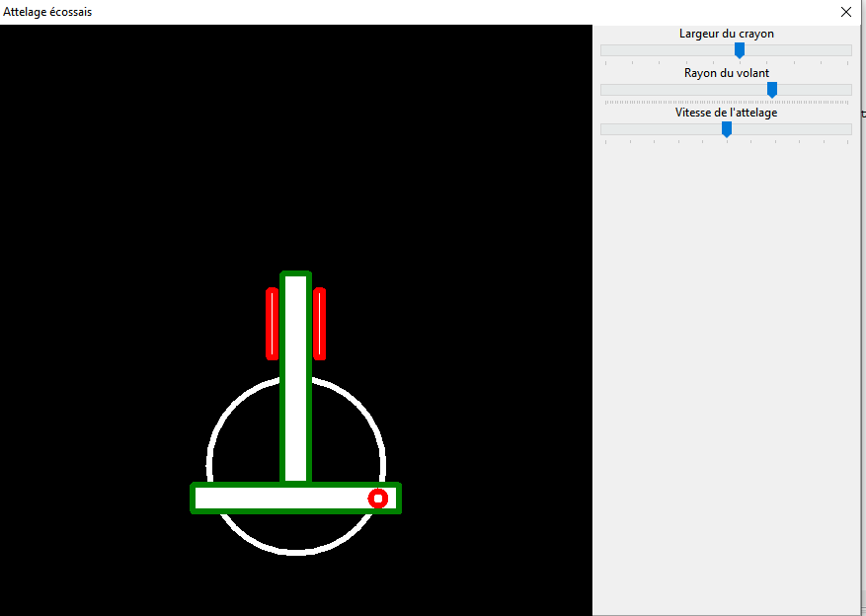Click the "Attelage écossais" window title
Image resolution: width=866 pixels, height=616 pixels.
point(49,12)
